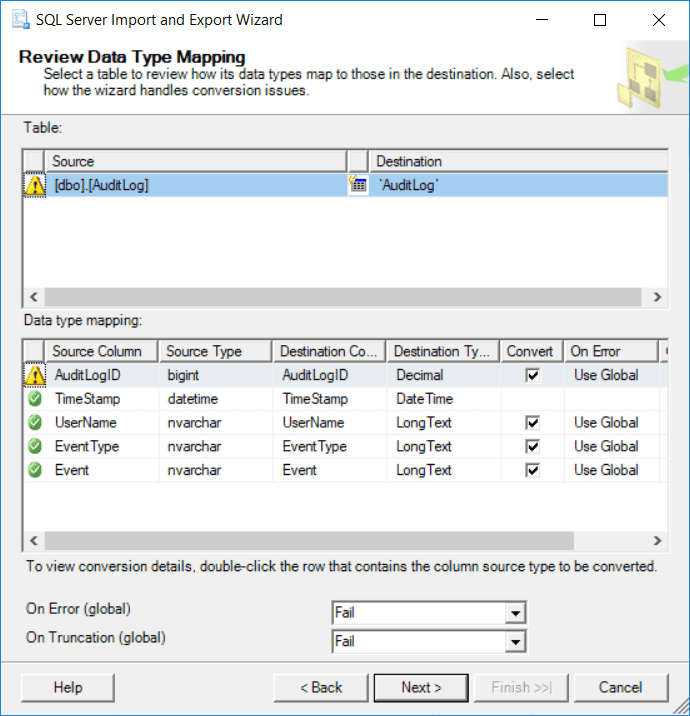Image resolution: width=690 pixels, height=716 pixels.
Task: Click the Help button
Action: point(68,687)
